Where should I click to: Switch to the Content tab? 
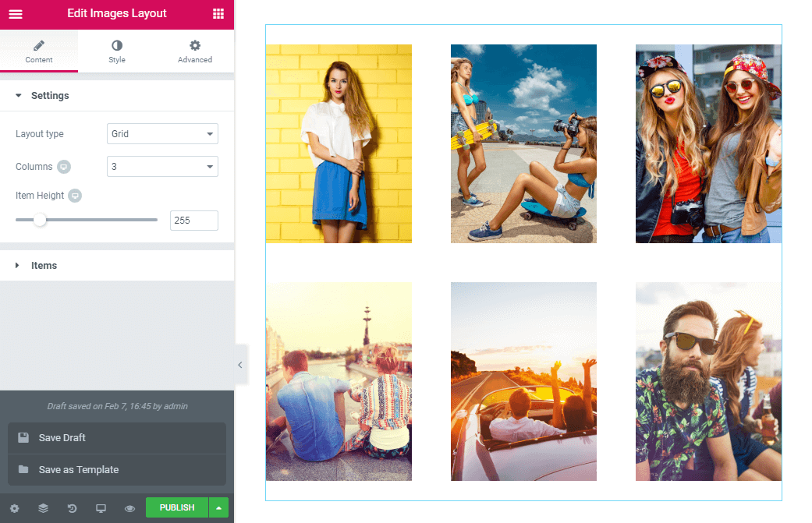[x=39, y=51]
